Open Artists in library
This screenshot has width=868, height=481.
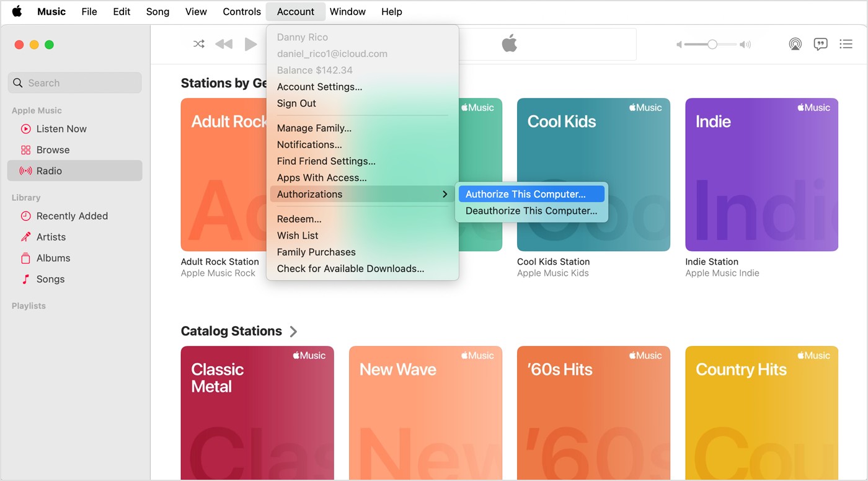[x=74, y=237]
